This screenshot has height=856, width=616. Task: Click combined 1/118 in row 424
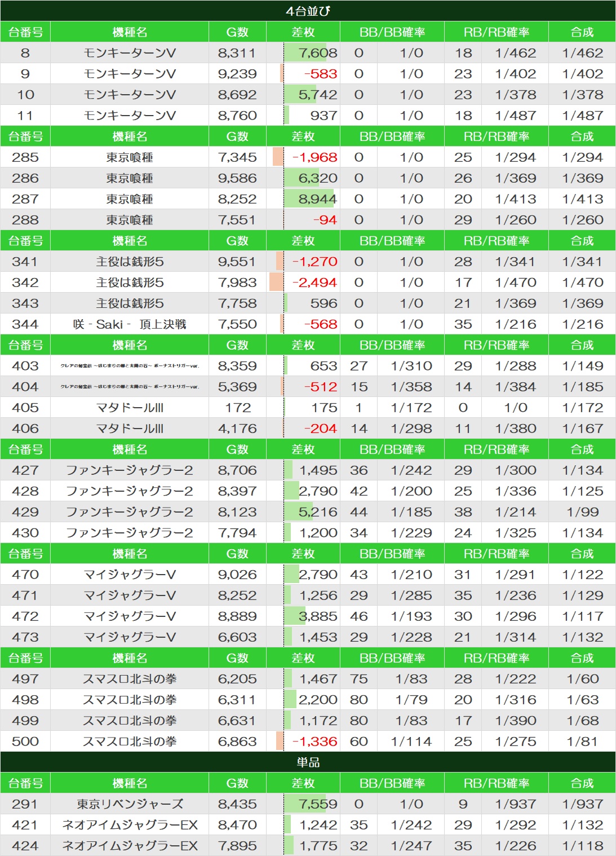click(x=583, y=846)
